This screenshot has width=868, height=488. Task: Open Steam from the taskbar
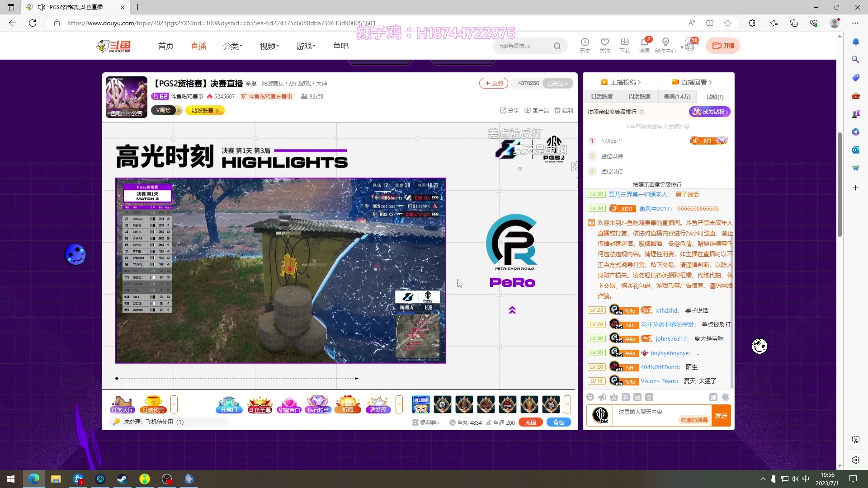(x=122, y=479)
